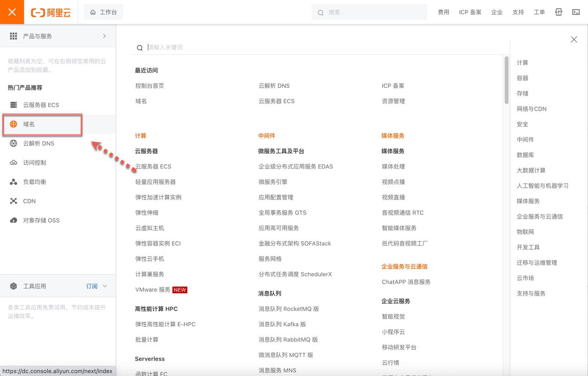588x376 pixels.
Task: Open 分布式任务调度 SchedulerX
Action: (x=295, y=274)
